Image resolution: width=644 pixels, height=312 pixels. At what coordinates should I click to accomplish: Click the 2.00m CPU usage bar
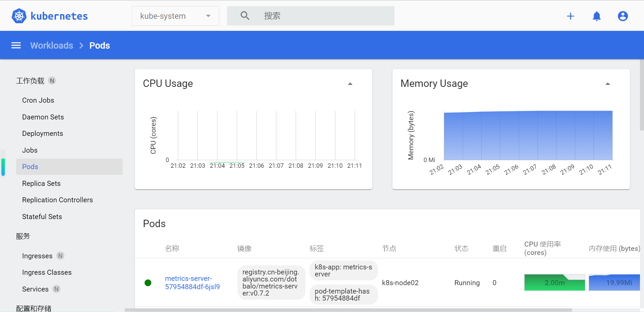[x=554, y=282]
